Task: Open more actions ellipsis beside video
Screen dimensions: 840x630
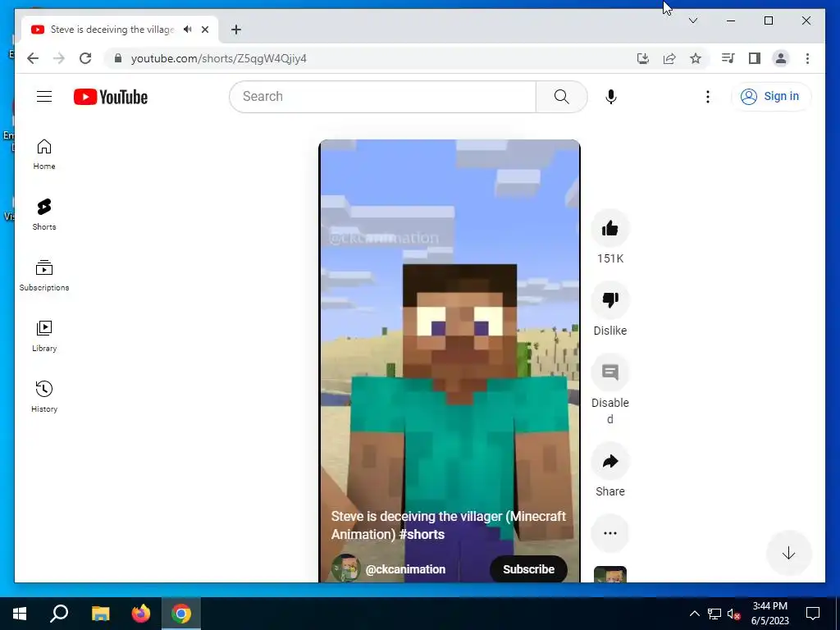Action: 610,533
